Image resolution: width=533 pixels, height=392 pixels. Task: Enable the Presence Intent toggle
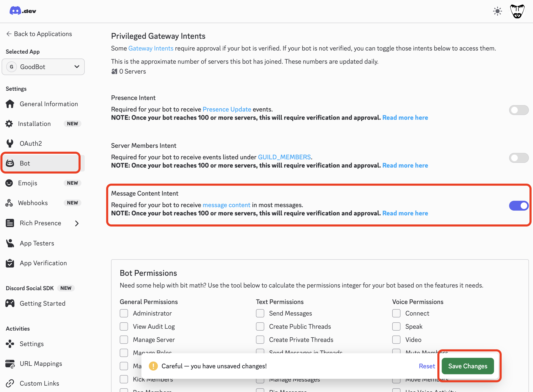pos(519,110)
